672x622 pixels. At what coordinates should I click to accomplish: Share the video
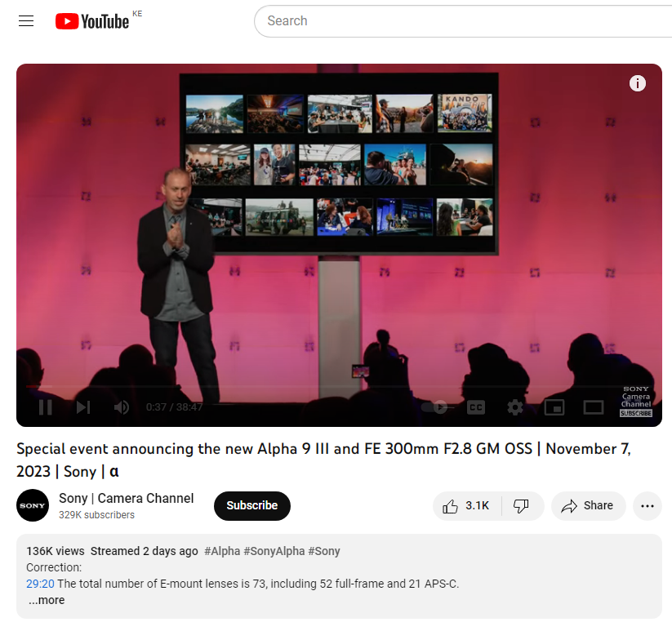(588, 505)
